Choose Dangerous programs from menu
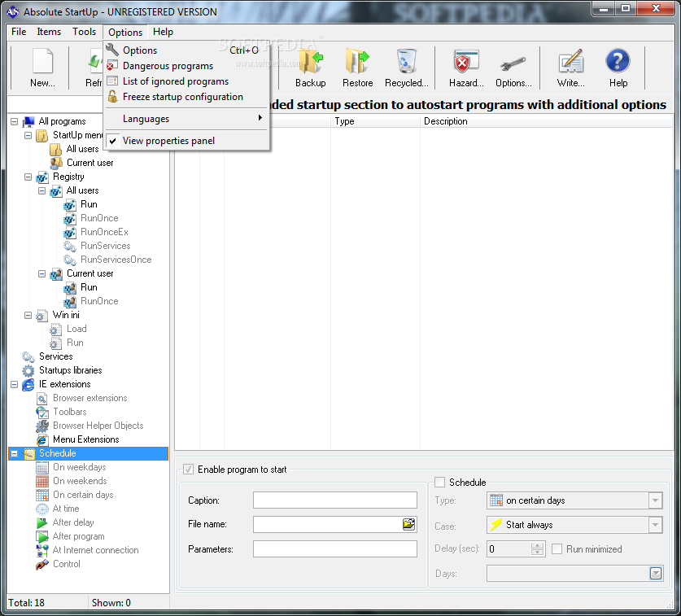 pyautogui.click(x=187, y=66)
